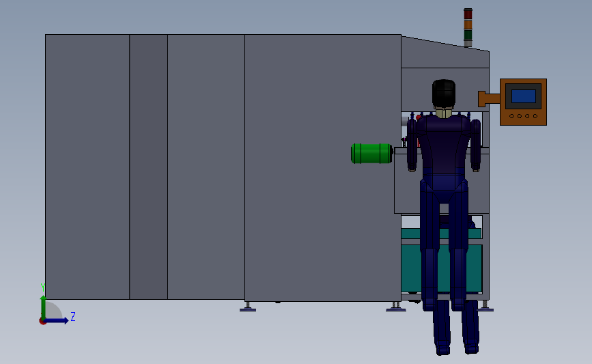Image resolution: width=592 pixels, height=364 pixels.
Task: Select the blue Z axis arrow
Action: tap(57, 320)
